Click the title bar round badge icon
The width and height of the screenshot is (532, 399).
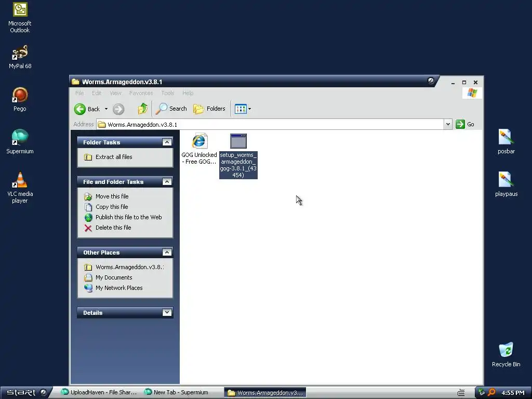431,81
